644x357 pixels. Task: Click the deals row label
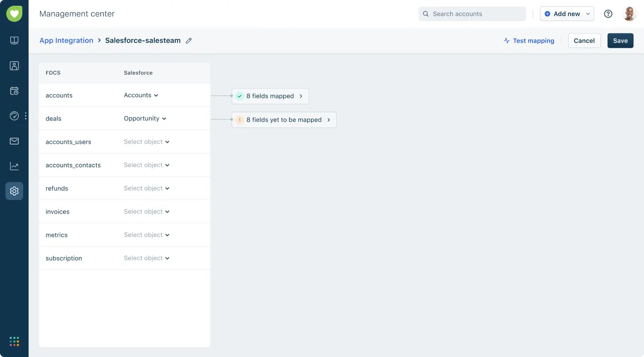(x=54, y=118)
